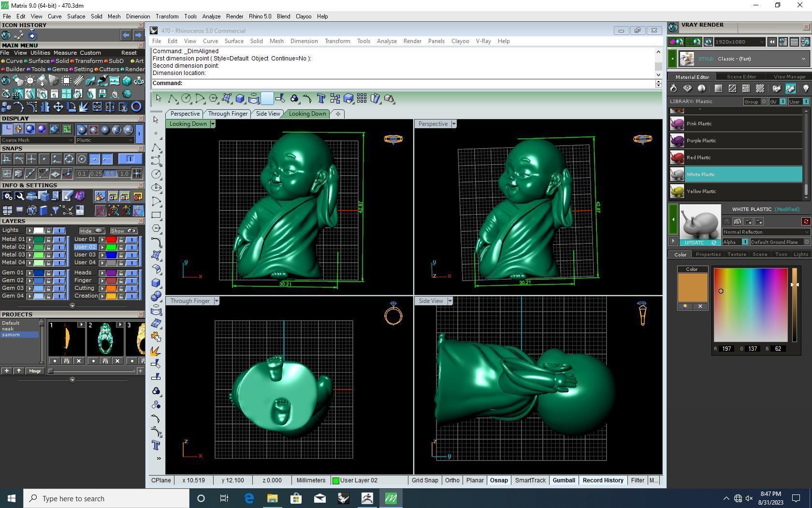Image resolution: width=812 pixels, height=508 pixels.
Task: Open the Plastic display style dropdown
Action: pyautogui.click(x=104, y=140)
